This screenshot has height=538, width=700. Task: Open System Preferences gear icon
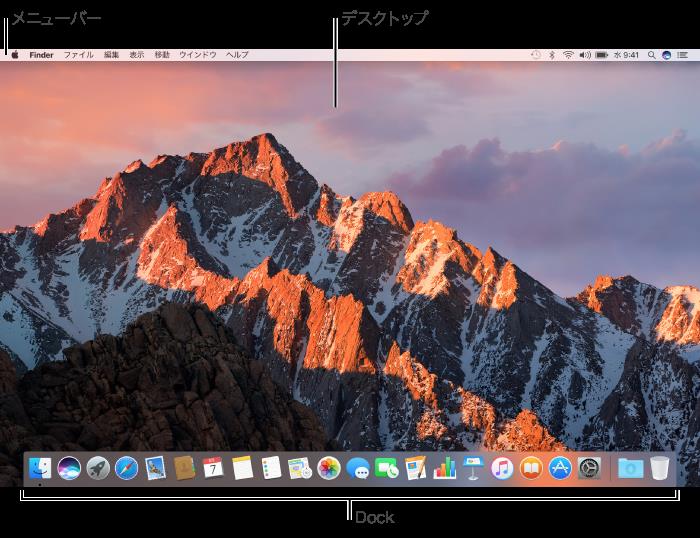tap(589, 468)
